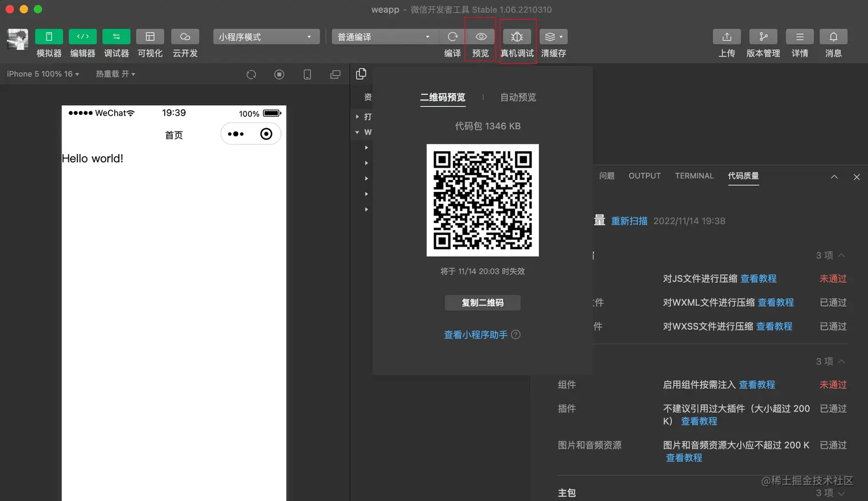The image size is (868, 501).
Task: Tap the mini program capsule close circle
Action: point(266,134)
